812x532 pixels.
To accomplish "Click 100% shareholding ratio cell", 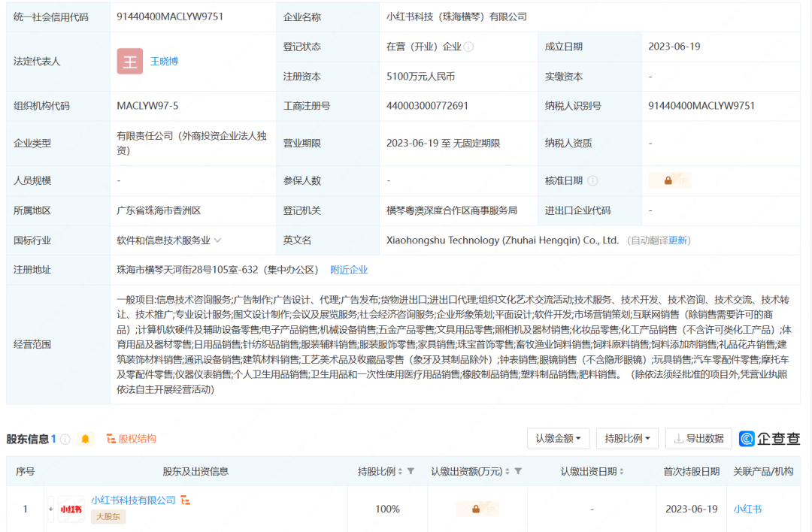I will tap(387, 509).
